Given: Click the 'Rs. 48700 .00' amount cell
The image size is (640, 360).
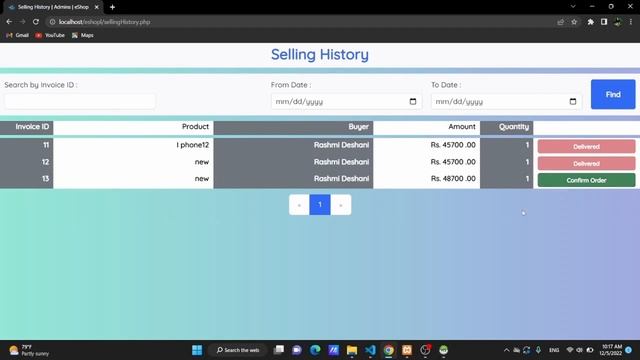Looking at the screenshot, I should pyautogui.click(x=427, y=179).
